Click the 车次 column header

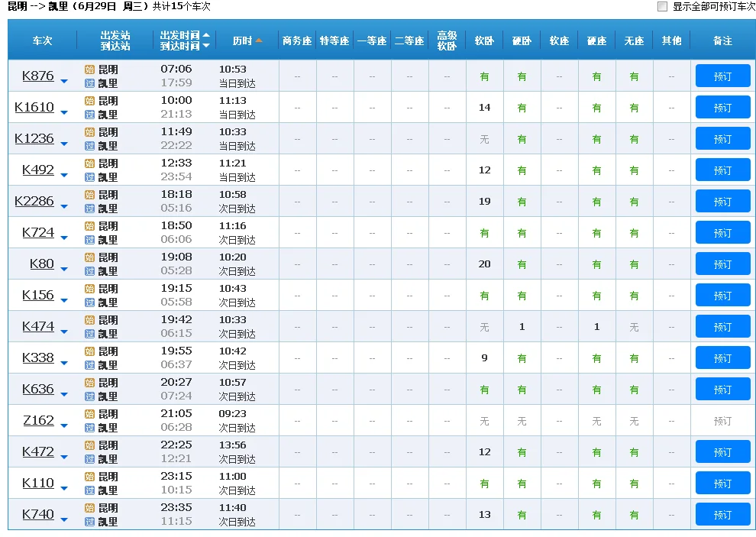pos(43,40)
